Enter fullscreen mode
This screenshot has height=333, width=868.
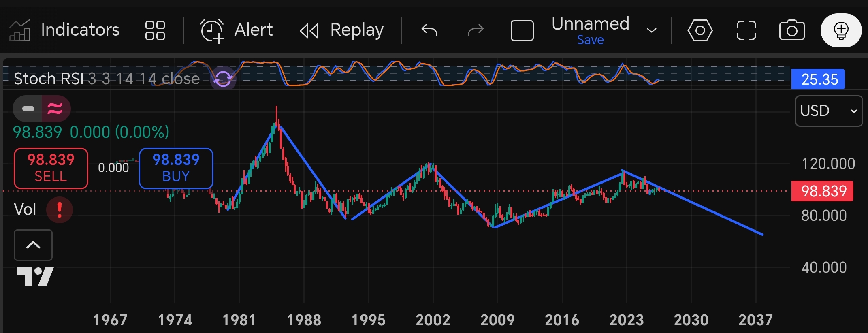pos(746,30)
